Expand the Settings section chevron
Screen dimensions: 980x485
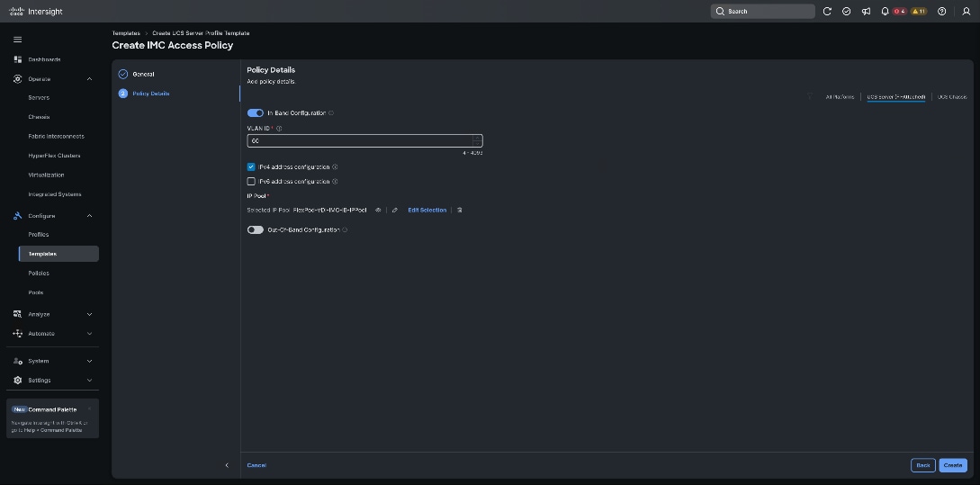point(89,380)
